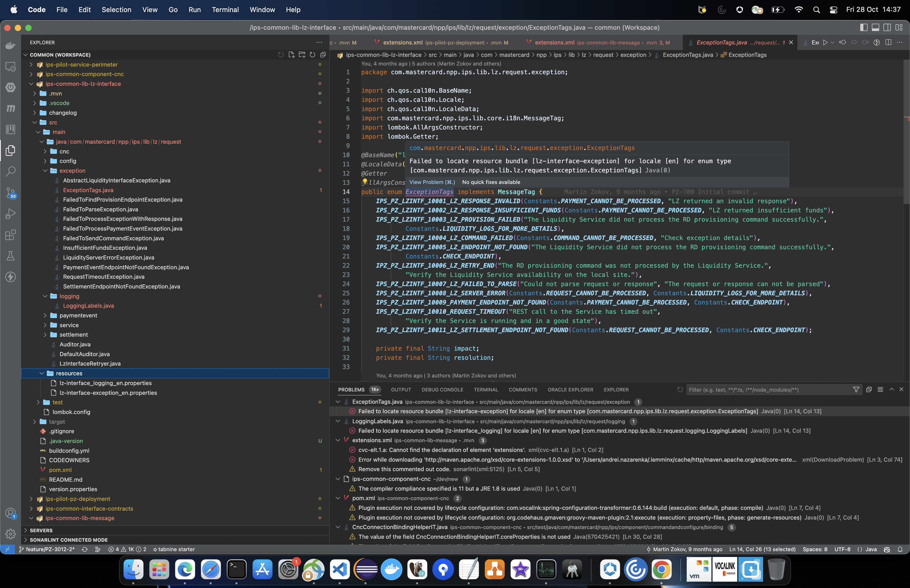
Task: Click View Problem link in hover tooltip
Action: click(432, 182)
